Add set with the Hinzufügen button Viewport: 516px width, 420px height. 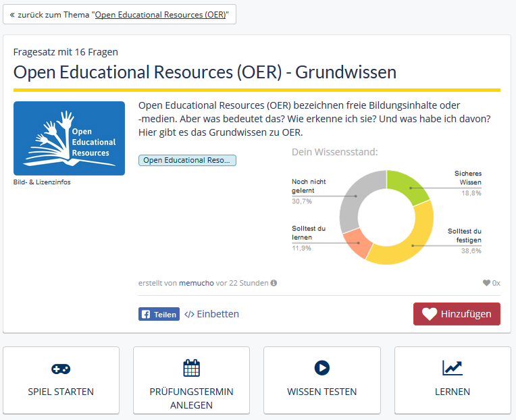point(457,314)
